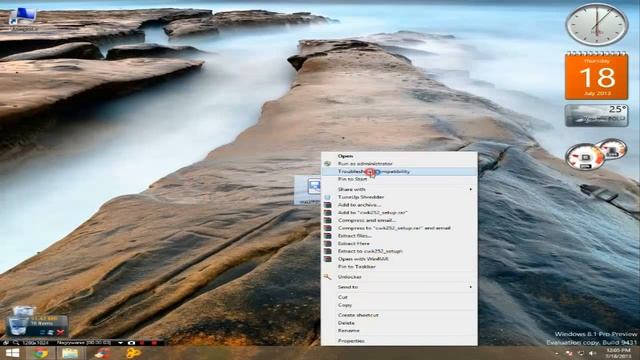The image size is (640, 360).
Task: Open Properties from the context menu
Action: click(399, 341)
